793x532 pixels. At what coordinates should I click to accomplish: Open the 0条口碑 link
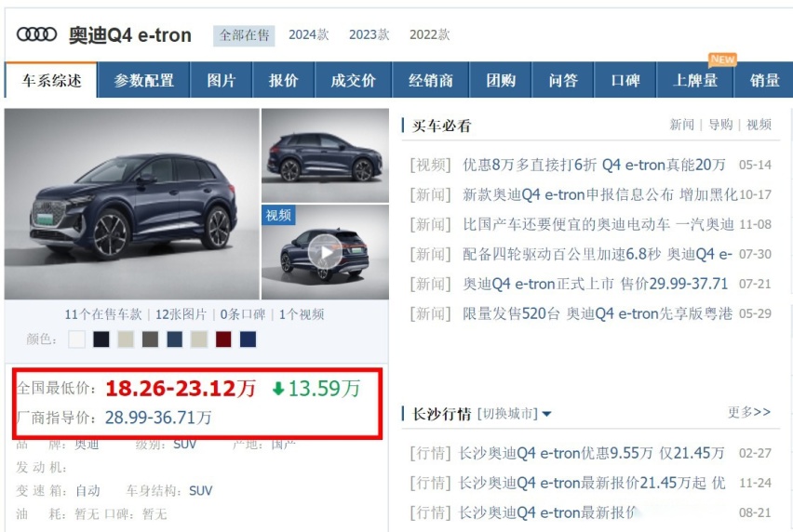coord(243,314)
